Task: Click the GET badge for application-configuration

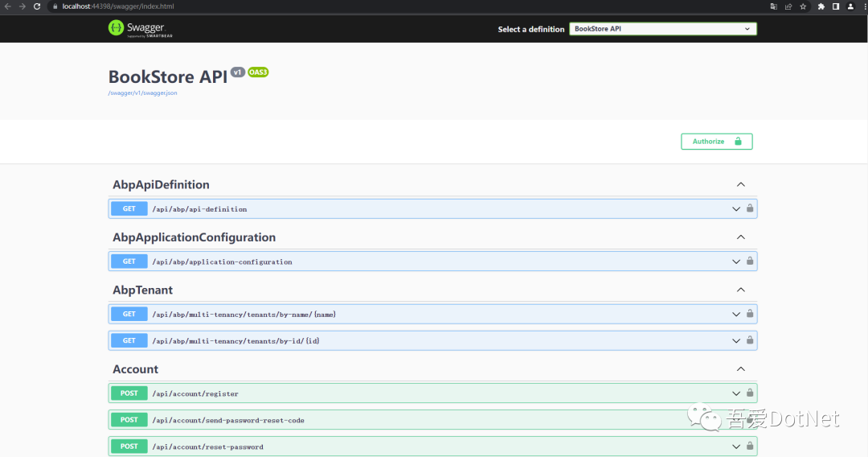Action: tap(129, 261)
